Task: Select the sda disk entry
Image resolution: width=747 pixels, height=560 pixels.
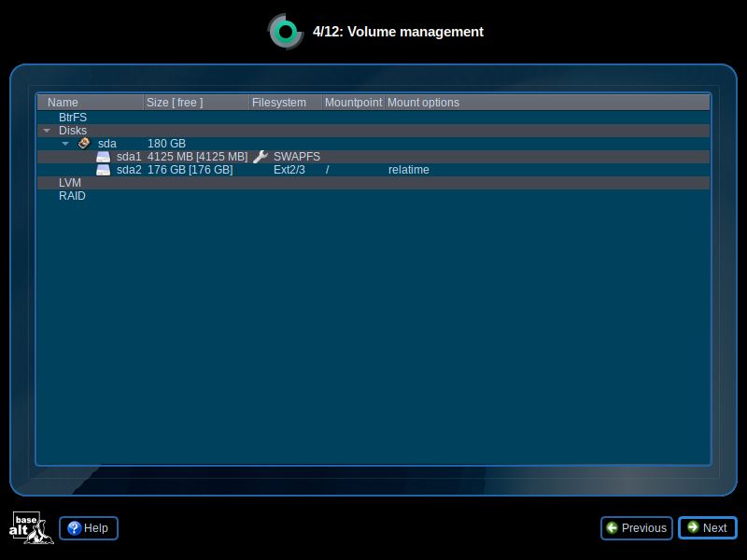Action: [x=107, y=144]
